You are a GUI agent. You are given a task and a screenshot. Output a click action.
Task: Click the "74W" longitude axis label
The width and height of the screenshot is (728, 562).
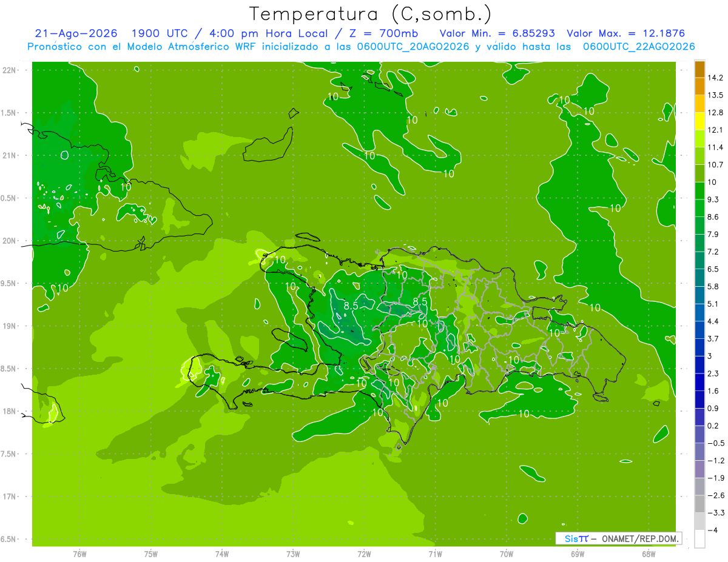click(222, 554)
